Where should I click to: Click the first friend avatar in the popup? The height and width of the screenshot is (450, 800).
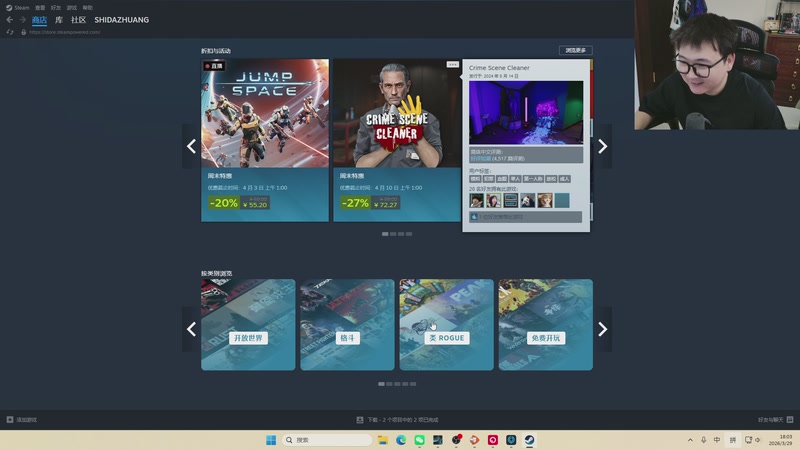pyautogui.click(x=477, y=201)
